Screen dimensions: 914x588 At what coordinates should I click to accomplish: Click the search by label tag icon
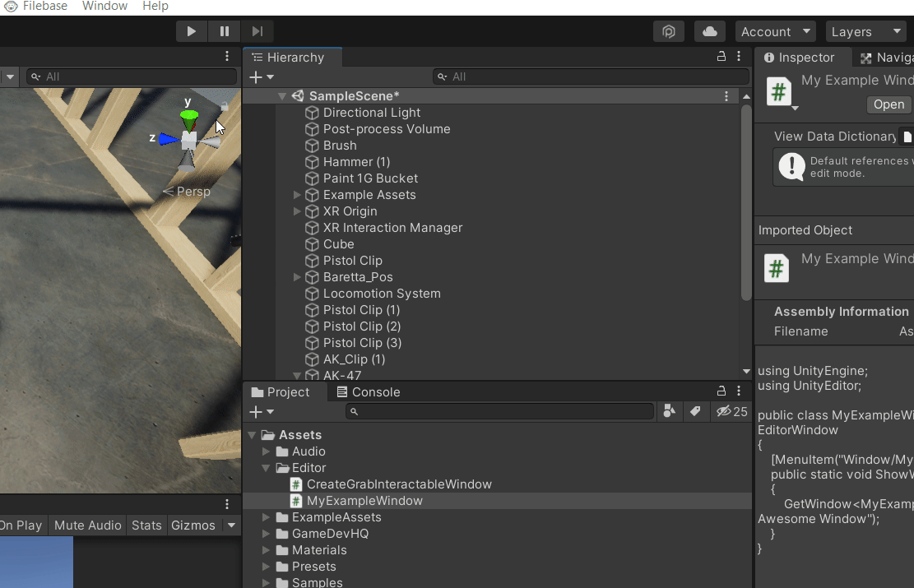(x=696, y=411)
